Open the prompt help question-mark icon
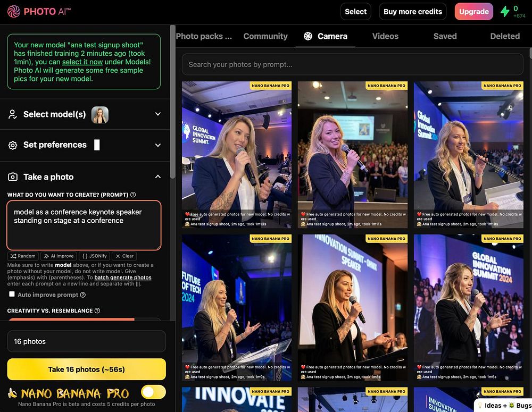Viewport: 532px width, 412px height. 133,195
